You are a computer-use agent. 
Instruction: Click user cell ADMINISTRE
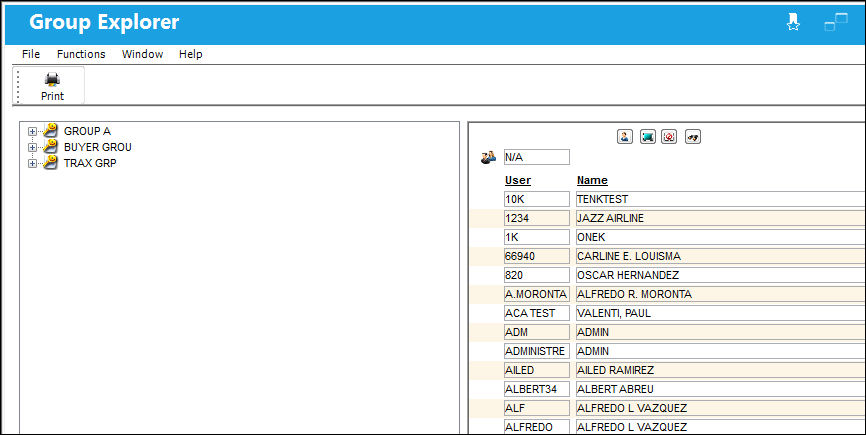click(x=536, y=351)
